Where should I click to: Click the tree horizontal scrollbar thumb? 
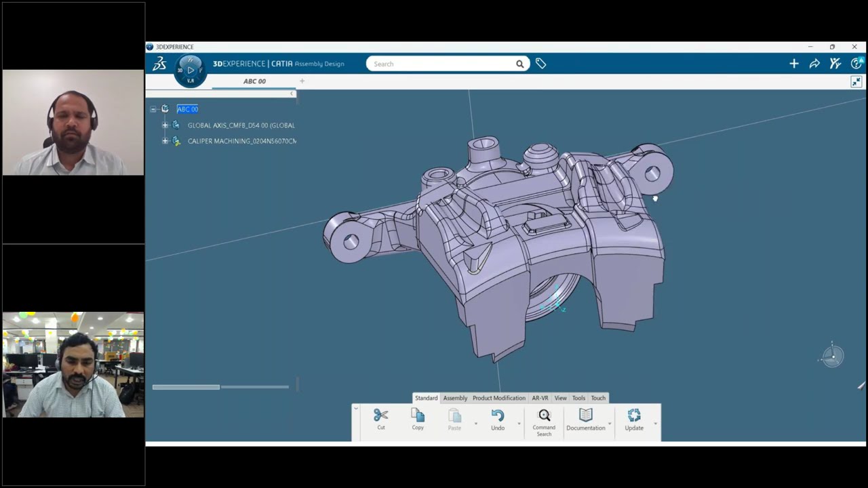[186, 387]
